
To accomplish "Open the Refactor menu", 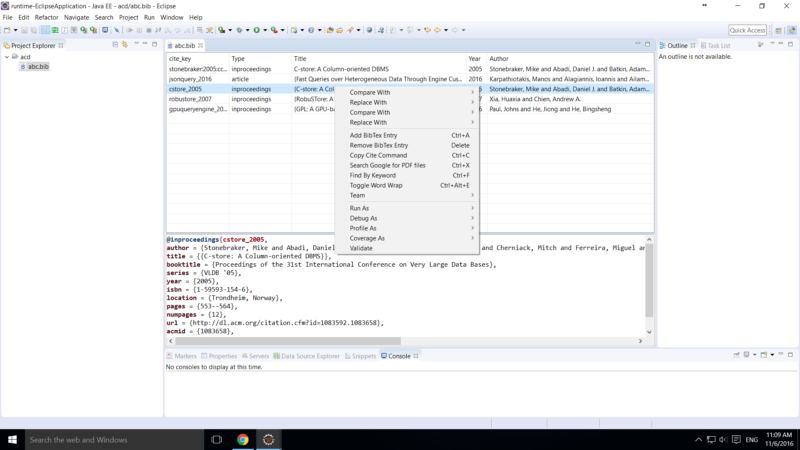I will pyautogui.click(x=46, y=17).
